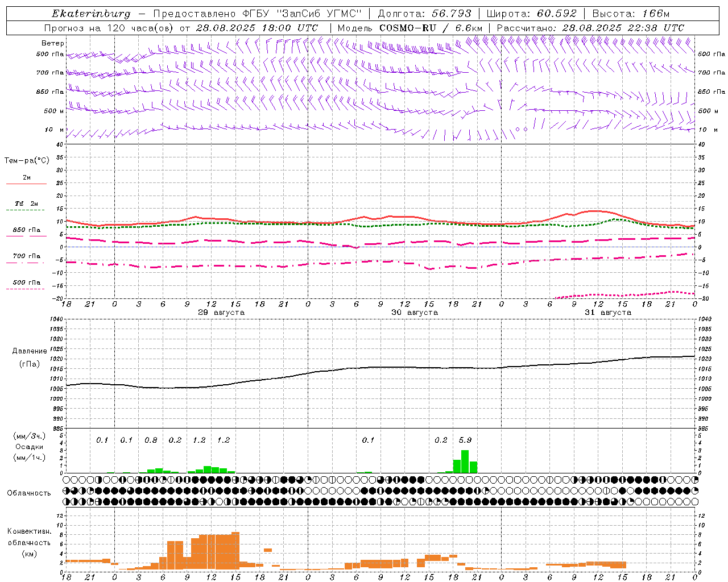Image resolution: width=728 pixels, height=582 pixels.
Task: Click the 5.9 precipitation total value
Action: tap(465, 440)
